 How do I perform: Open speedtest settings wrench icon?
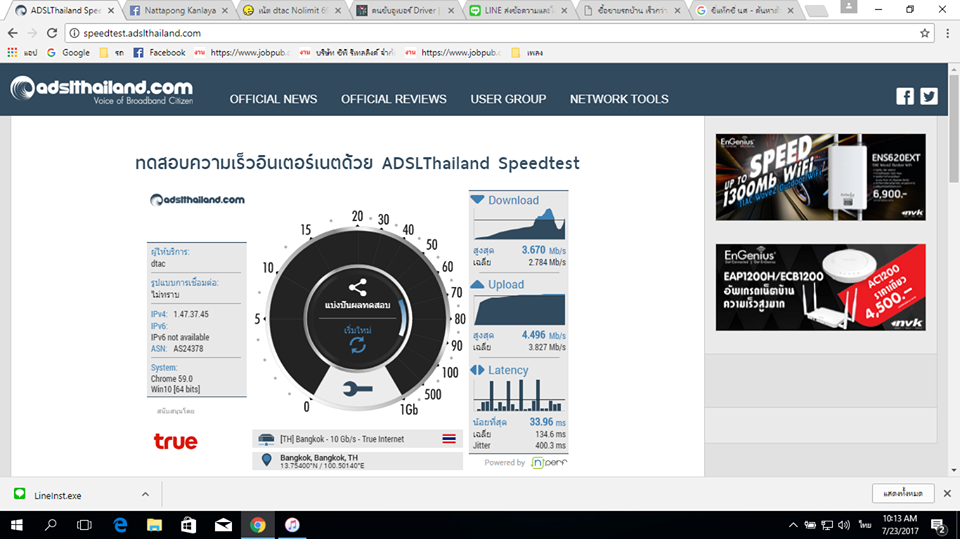point(358,388)
